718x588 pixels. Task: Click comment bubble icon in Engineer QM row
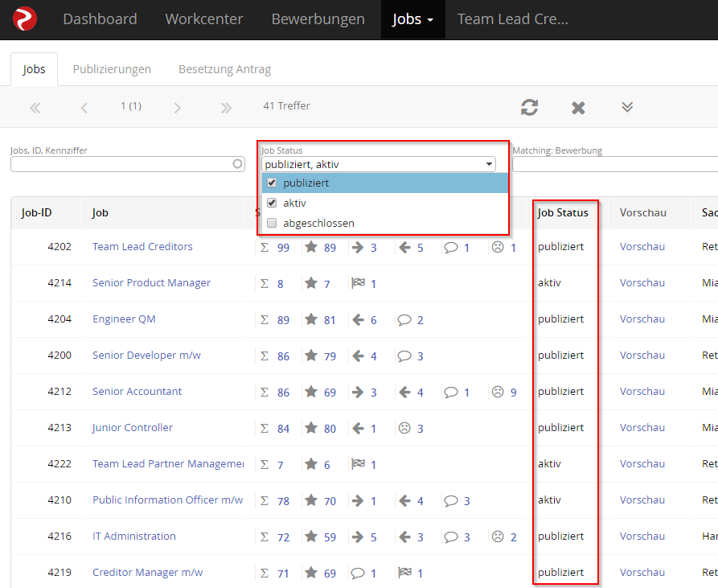click(404, 319)
